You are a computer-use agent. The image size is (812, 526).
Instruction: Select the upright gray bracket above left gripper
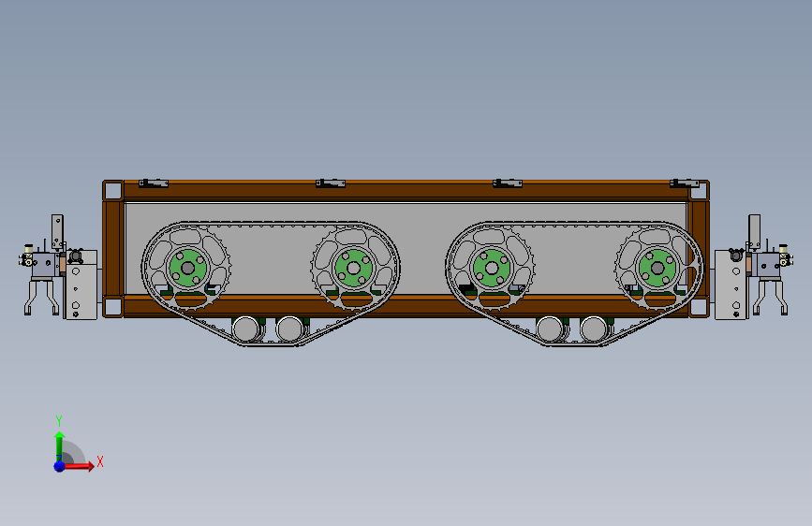[57, 231]
